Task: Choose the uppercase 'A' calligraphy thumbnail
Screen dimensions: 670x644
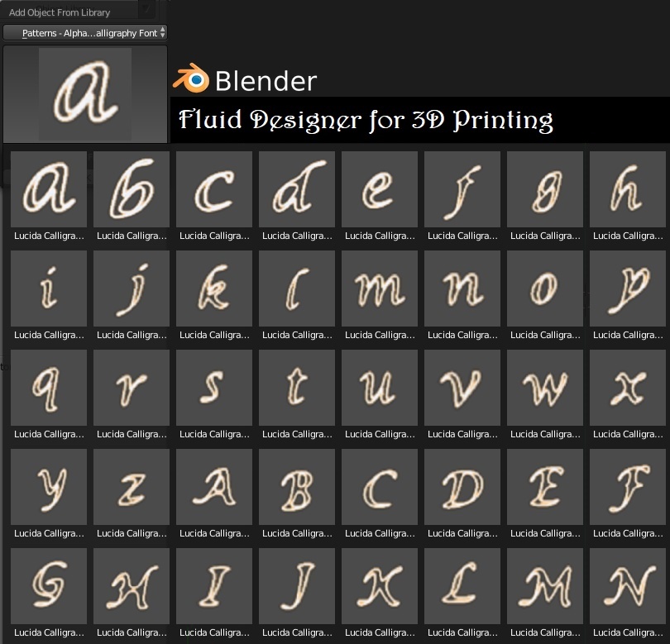Action: tap(214, 487)
